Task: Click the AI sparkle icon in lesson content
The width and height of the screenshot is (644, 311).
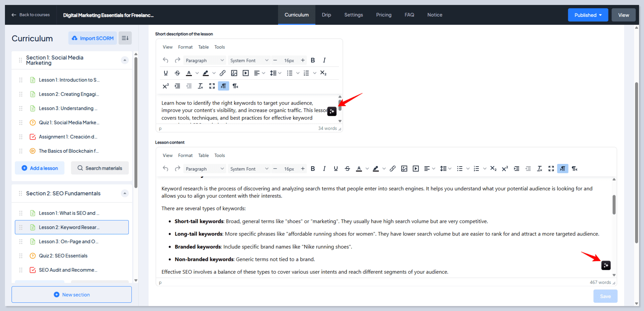Action: click(606, 265)
